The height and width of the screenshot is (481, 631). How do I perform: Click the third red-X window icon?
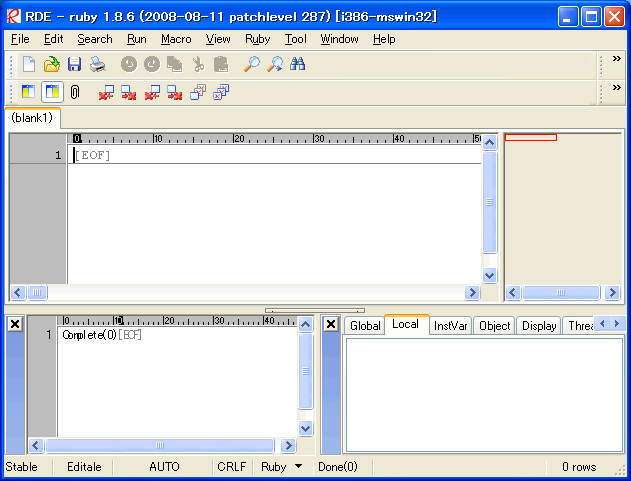[152, 92]
